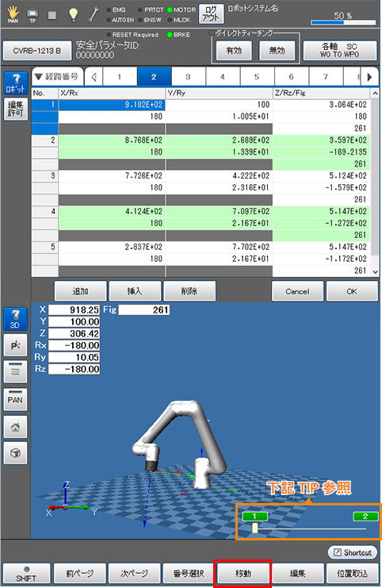Switch to path number tab 3

coord(188,77)
